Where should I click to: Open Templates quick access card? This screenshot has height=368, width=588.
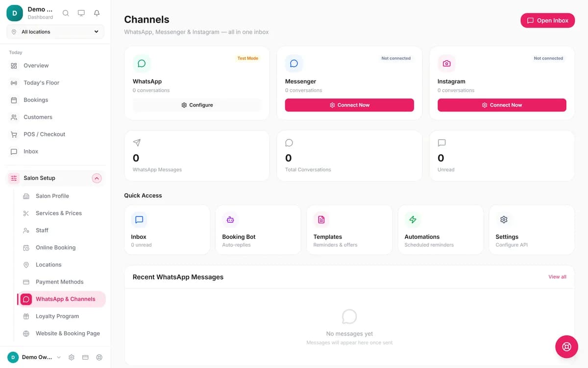coord(349,230)
